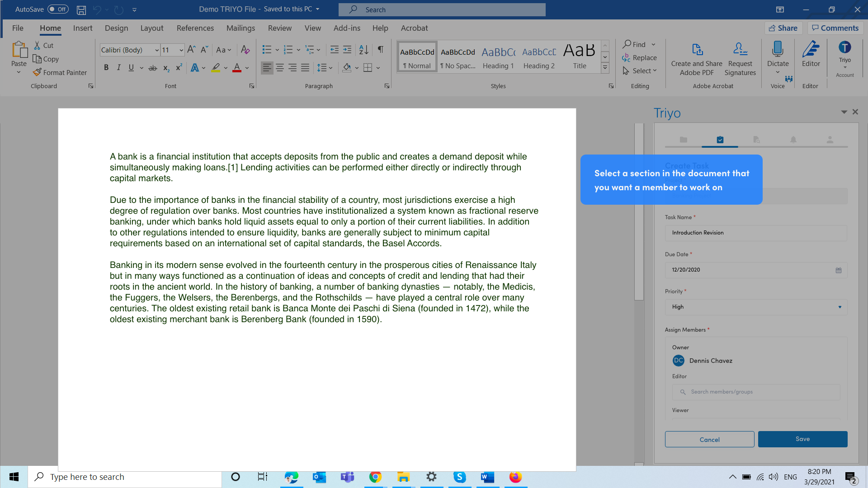Viewport: 868px width, 488px height.
Task: Switch to Insert tab
Action: [x=83, y=28]
